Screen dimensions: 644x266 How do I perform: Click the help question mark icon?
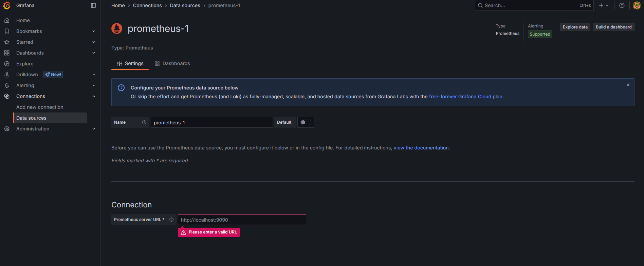coord(622,5)
